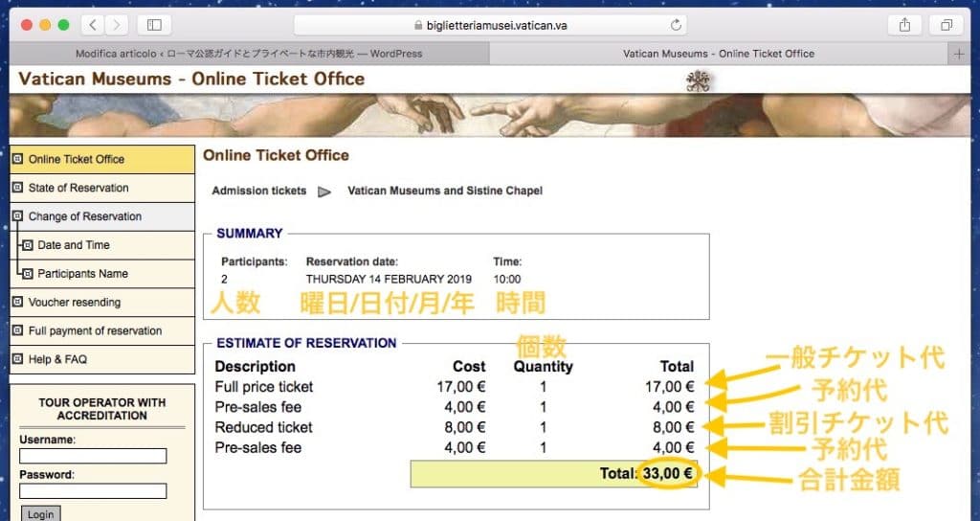Open State of Reservation menu item
The image size is (980, 521).
[x=102, y=189]
